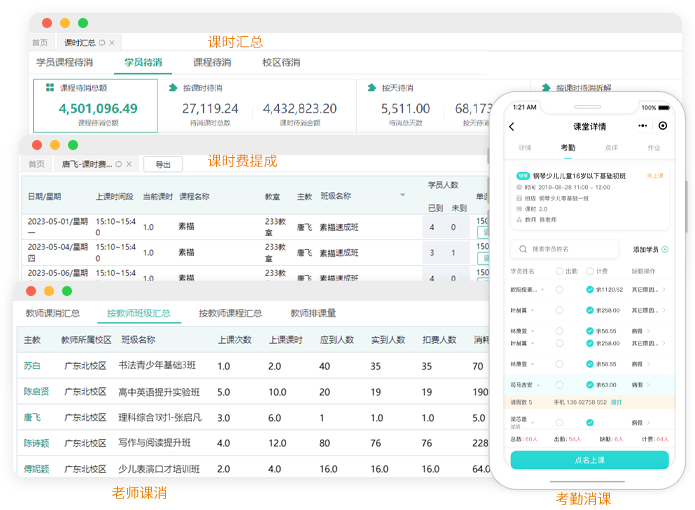Viewport: 695px width, 510px height.
Task: Tap the 详情 tab on phone
Action: point(525,148)
